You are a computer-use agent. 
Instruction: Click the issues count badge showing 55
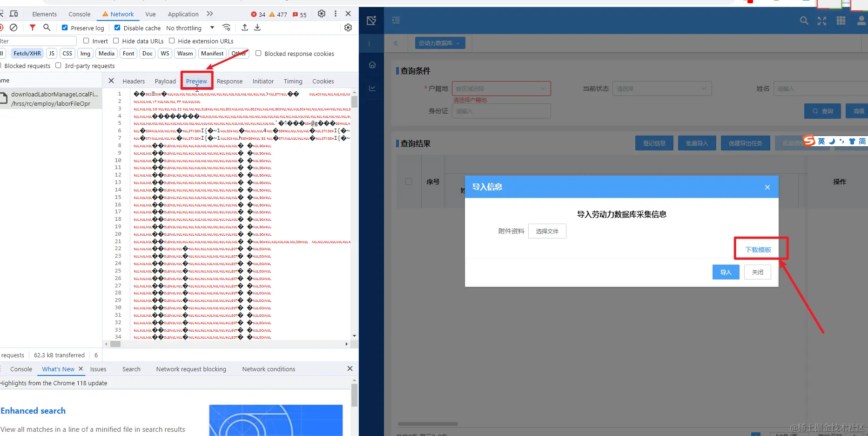300,14
